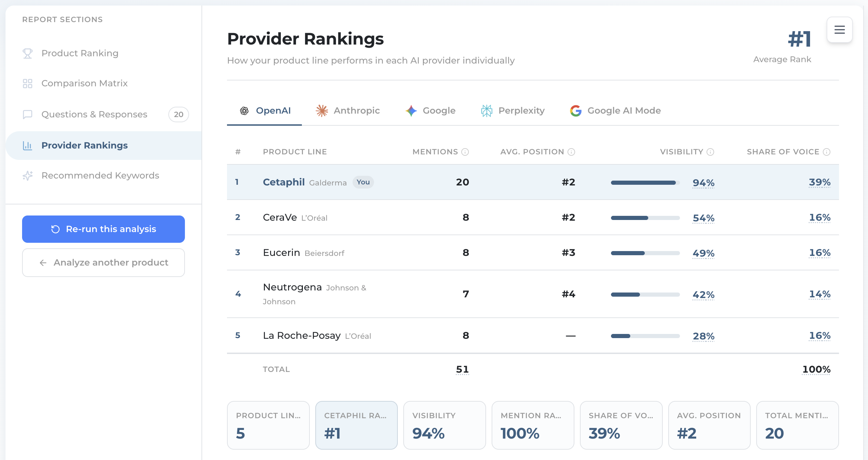Click the re-run refresh arrow icon
The height and width of the screenshot is (460, 868).
click(56, 229)
